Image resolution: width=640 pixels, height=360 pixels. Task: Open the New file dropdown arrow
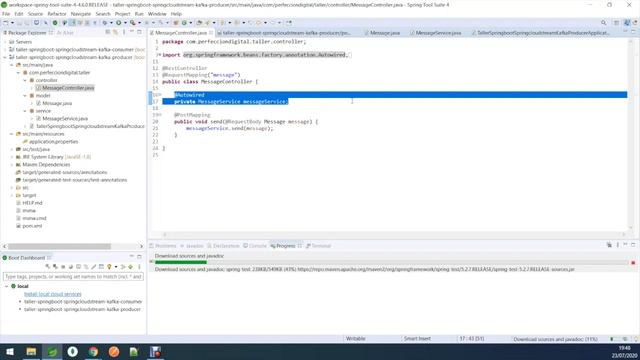12,23
